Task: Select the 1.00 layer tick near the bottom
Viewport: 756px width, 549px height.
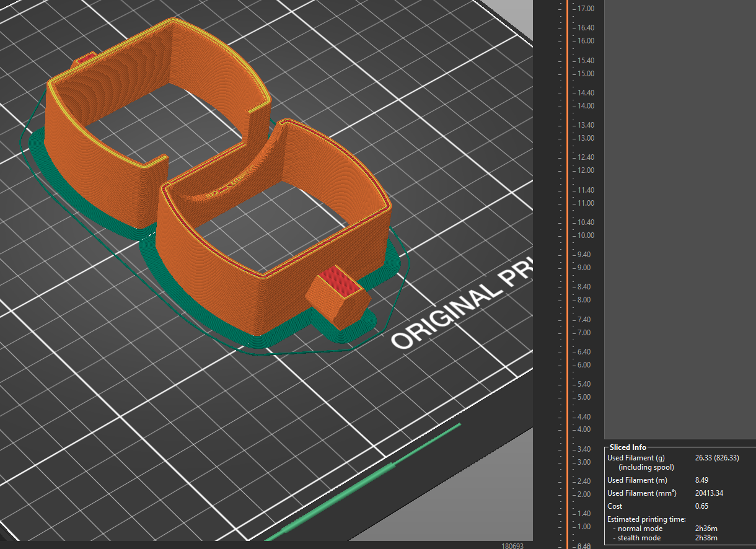Action: click(586, 527)
